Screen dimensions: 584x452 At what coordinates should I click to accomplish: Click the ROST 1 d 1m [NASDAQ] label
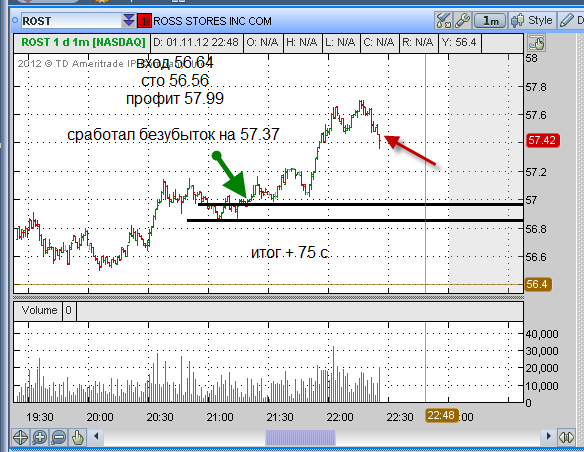(83, 43)
